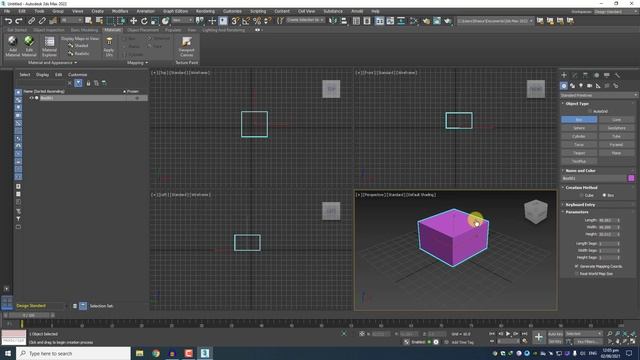Expand the Mapping panel arrow
Image resolution: width=640 pixels, height=360 pixels.
click(x=147, y=62)
